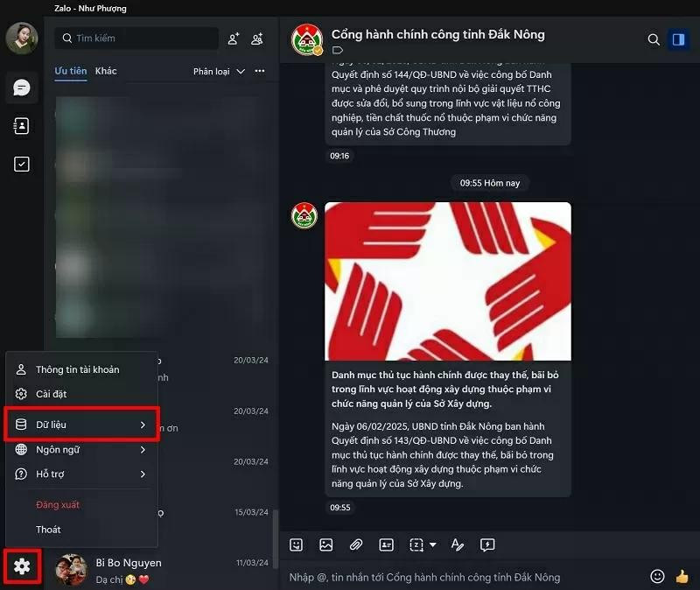The width and height of the screenshot is (700, 590).
Task: Click Đăng xuất to log out
Action: click(x=58, y=505)
